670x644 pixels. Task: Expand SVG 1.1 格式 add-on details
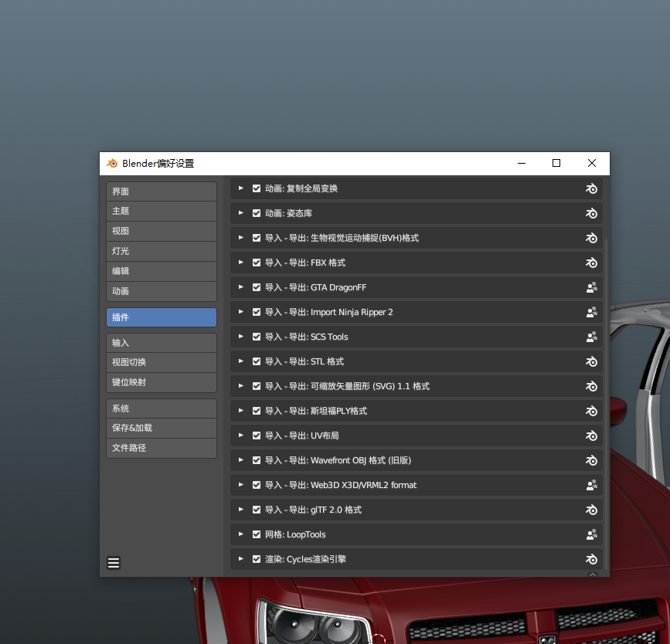click(241, 386)
